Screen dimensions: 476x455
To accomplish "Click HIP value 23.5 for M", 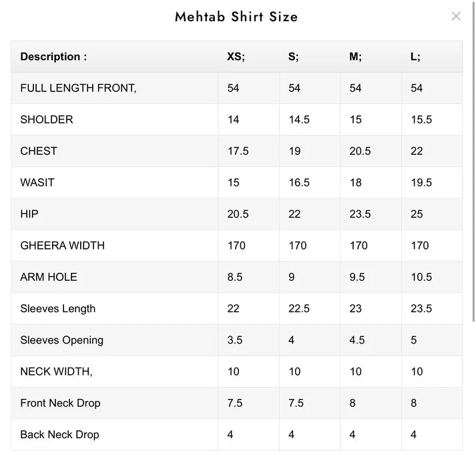I will pyautogui.click(x=360, y=214).
